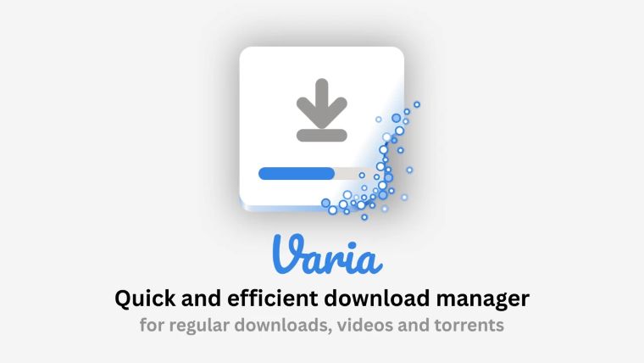Click the gray tray bar beneath arrow
The width and height of the screenshot is (644, 363).
(322, 135)
